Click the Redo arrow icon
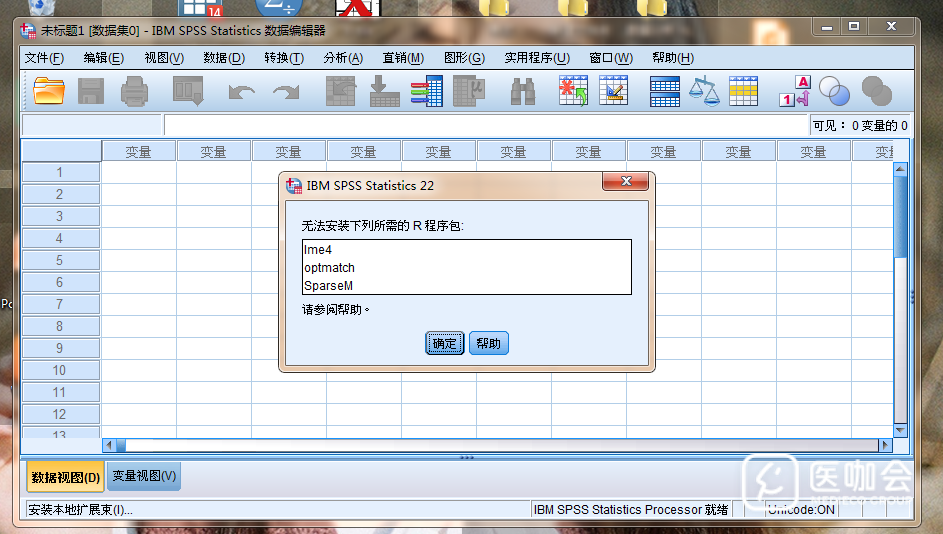 pos(286,92)
